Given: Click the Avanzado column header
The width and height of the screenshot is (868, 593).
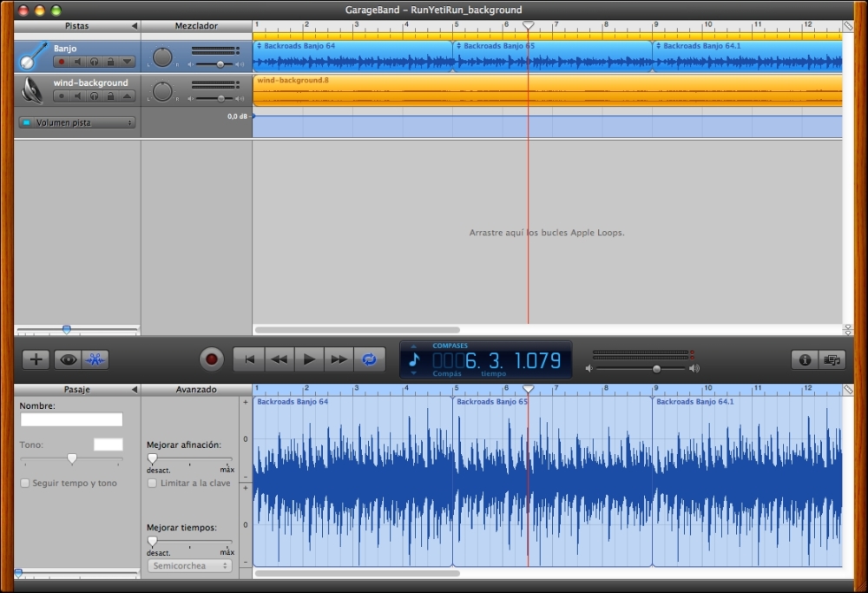Looking at the screenshot, I should [x=196, y=390].
